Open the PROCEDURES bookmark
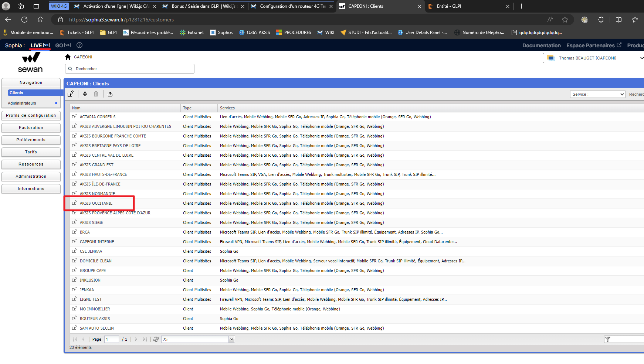 [x=294, y=33]
